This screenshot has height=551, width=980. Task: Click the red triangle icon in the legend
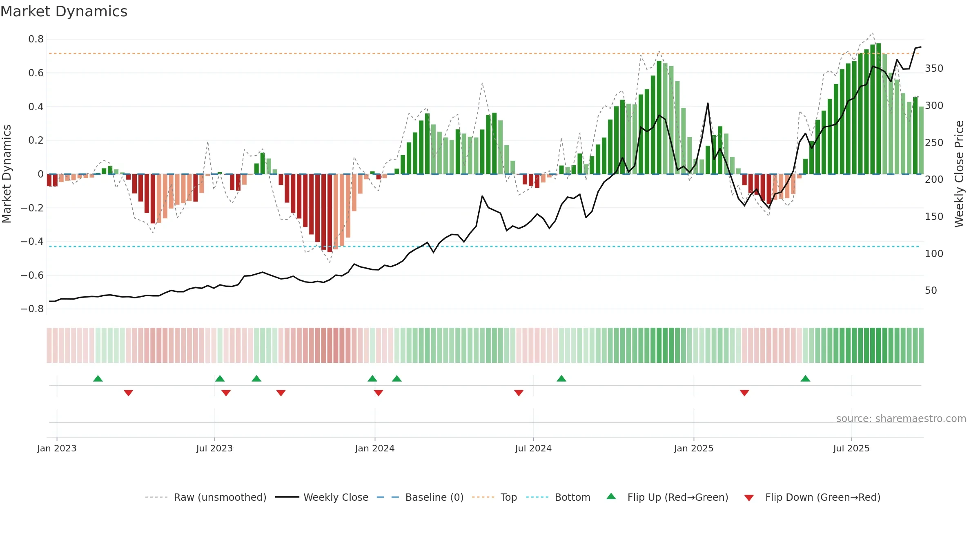coord(749,498)
